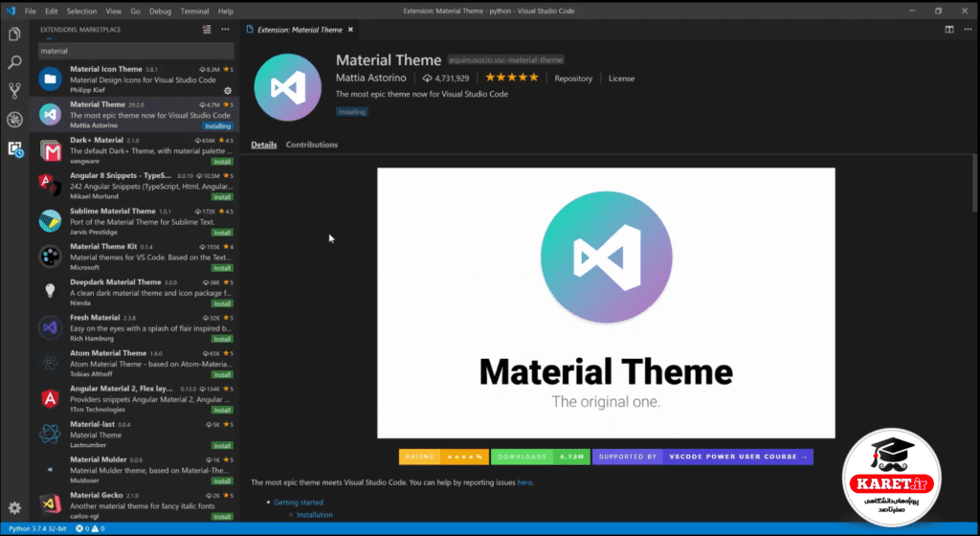
Task: Open Extensions panel more actions menu
Action: [225, 30]
